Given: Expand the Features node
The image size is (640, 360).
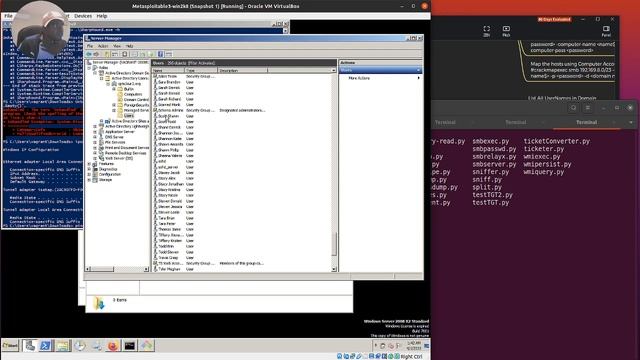Looking at the screenshot, I should tap(89, 164).
